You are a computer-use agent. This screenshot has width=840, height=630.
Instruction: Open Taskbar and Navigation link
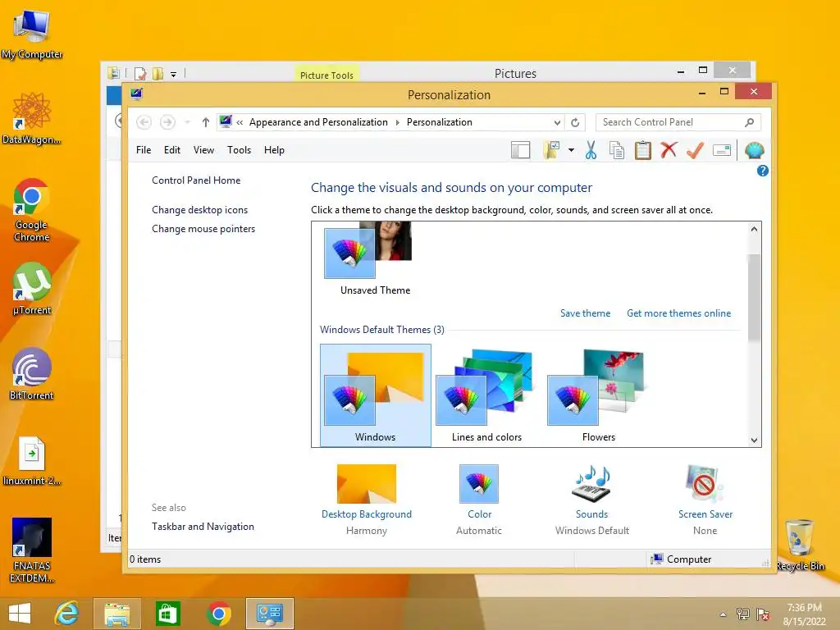click(x=203, y=526)
